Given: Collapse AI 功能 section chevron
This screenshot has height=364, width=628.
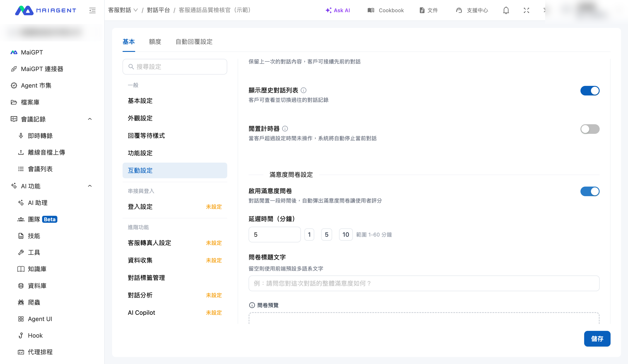Looking at the screenshot, I should [x=90, y=186].
